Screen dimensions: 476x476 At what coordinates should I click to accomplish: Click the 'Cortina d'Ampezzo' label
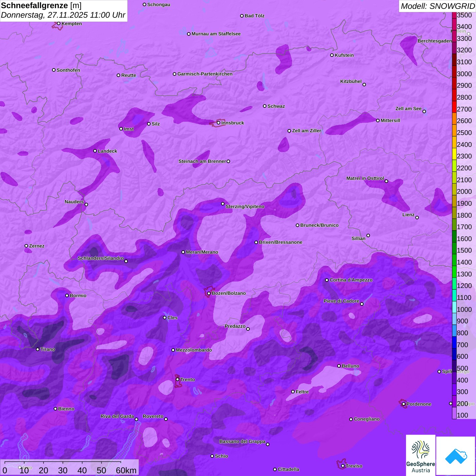pyautogui.click(x=351, y=280)
